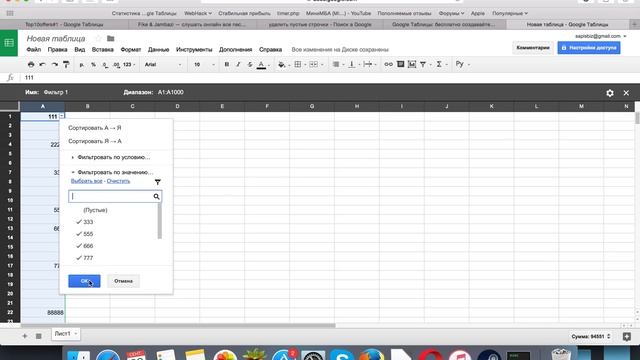Open the Инструменты menu
The height and width of the screenshot is (360, 640).
tap(194, 49)
